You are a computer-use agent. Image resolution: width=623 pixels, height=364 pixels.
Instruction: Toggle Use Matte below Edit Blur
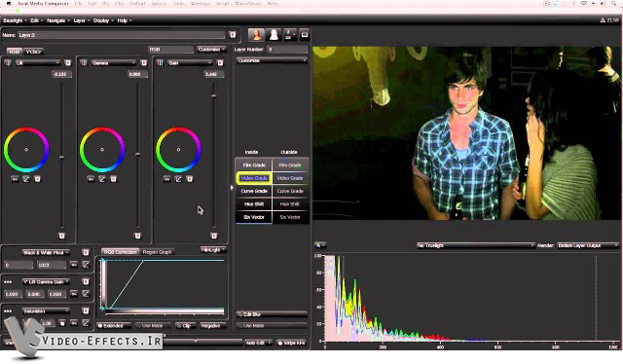[272, 326]
